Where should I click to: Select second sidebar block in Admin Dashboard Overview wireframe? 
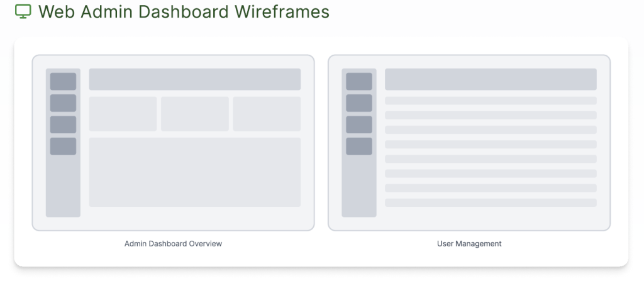(63, 103)
